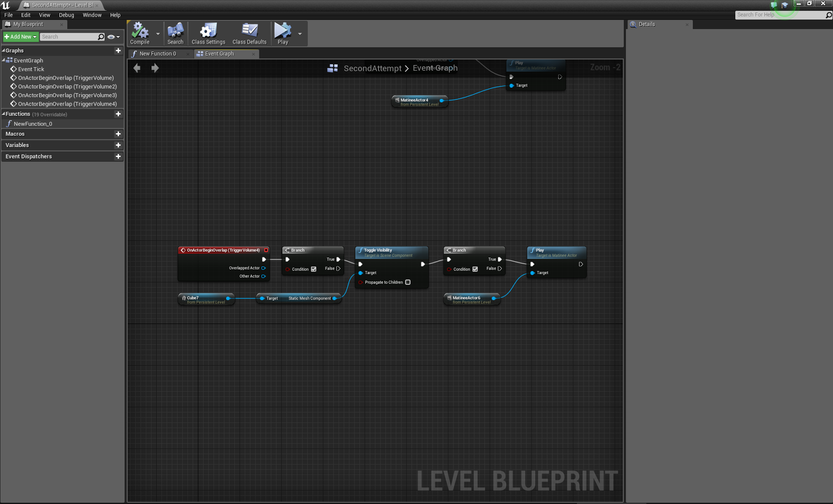The image size is (833, 504).
Task: Collapse the EventGraph tree node
Action: 3,60
